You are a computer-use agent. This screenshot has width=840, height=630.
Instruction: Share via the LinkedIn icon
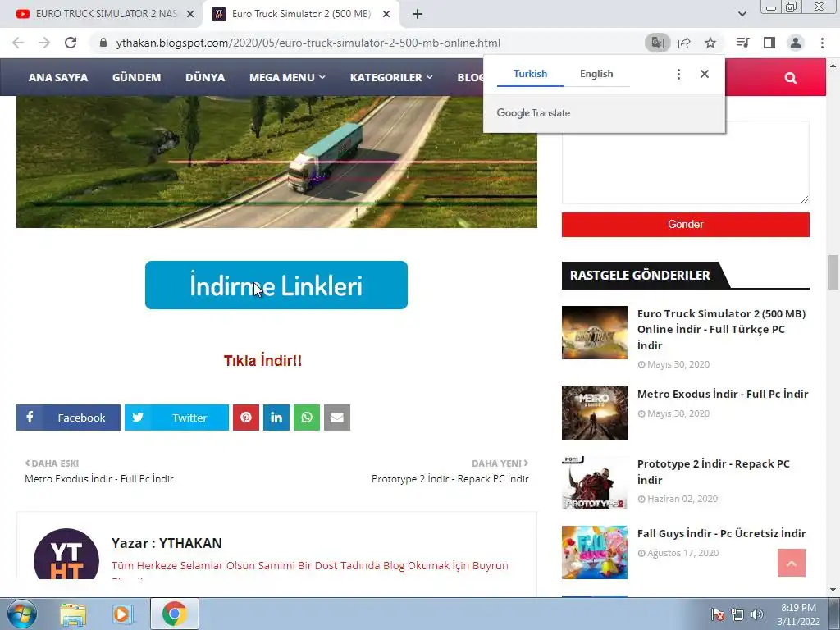276,418
